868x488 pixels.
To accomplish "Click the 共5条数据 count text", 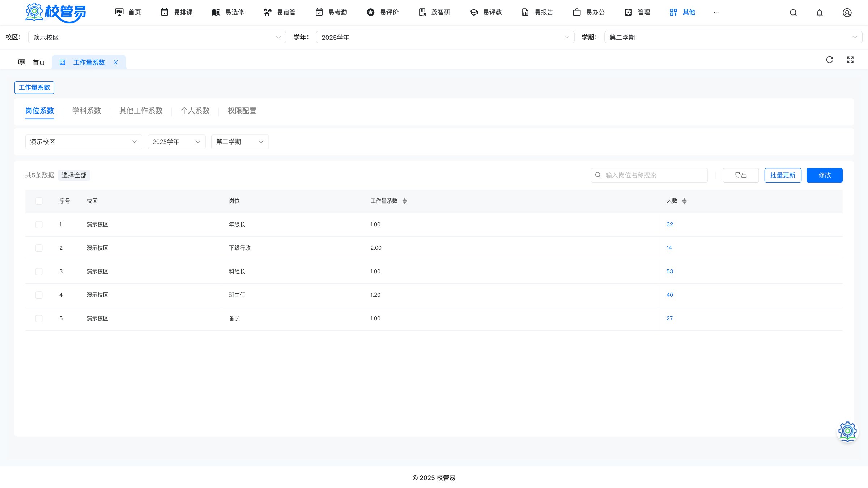I will pos(40,175).
